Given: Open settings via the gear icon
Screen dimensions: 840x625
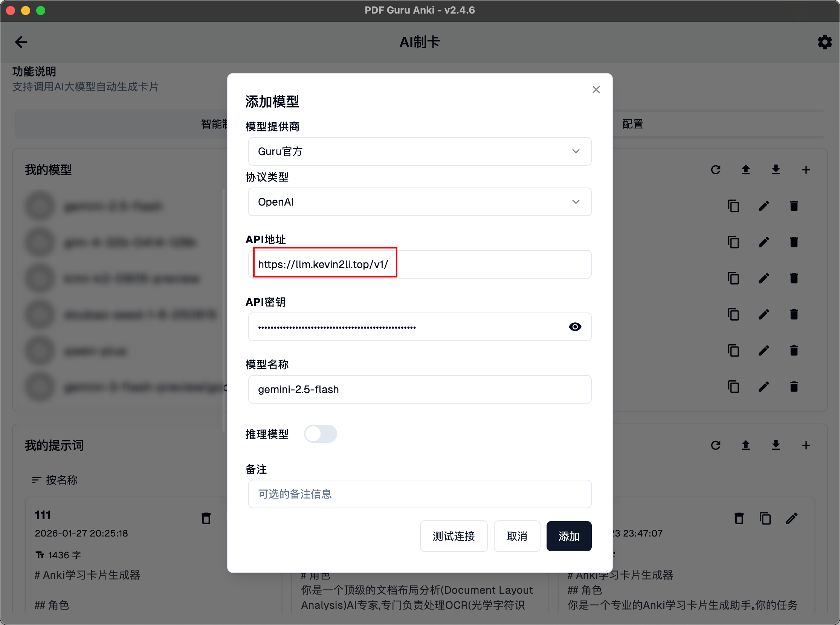Looking at the screenshot, I should click(x=825, y=42).
